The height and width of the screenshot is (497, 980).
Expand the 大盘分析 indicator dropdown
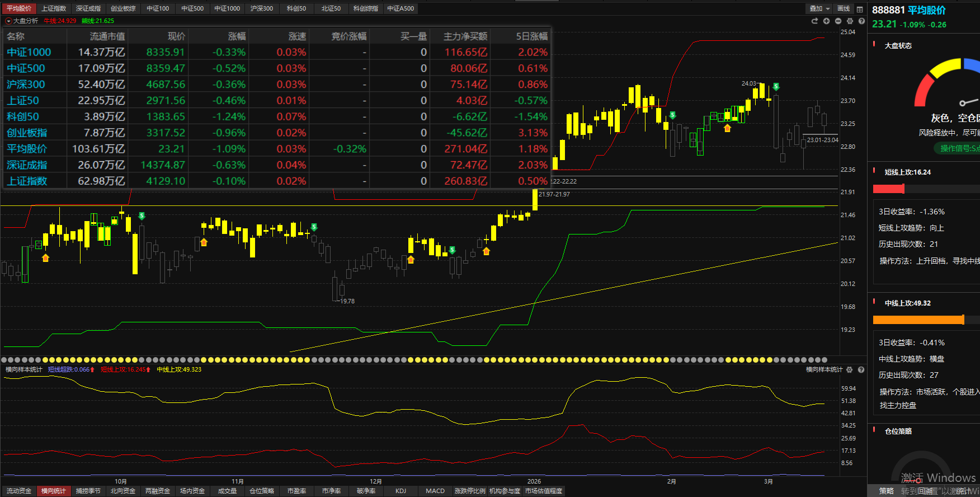click(8, 21)
